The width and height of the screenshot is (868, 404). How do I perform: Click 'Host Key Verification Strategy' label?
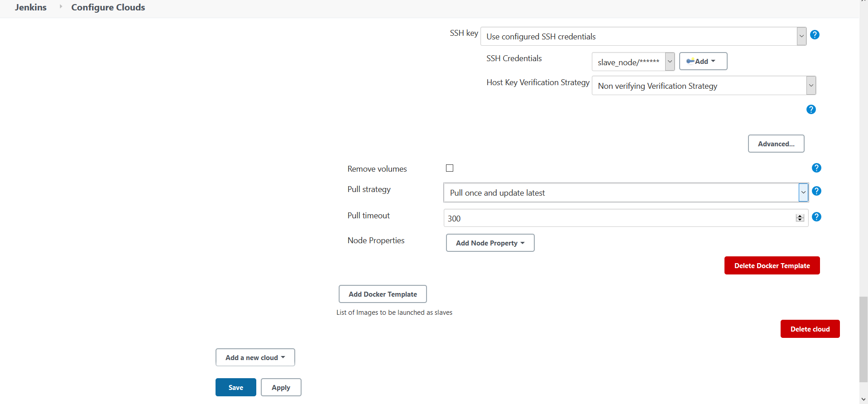click(538, 82)
